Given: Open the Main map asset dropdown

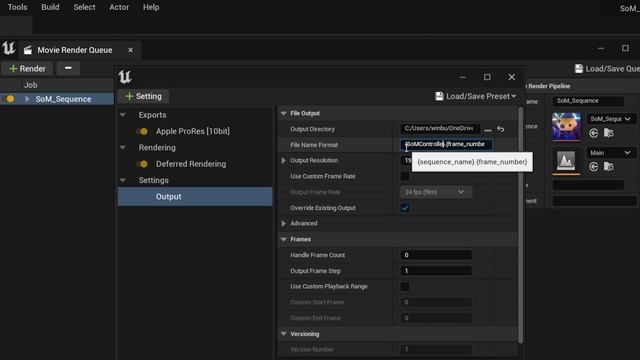Looking at the screenshot, I should (x=611, y=153).
